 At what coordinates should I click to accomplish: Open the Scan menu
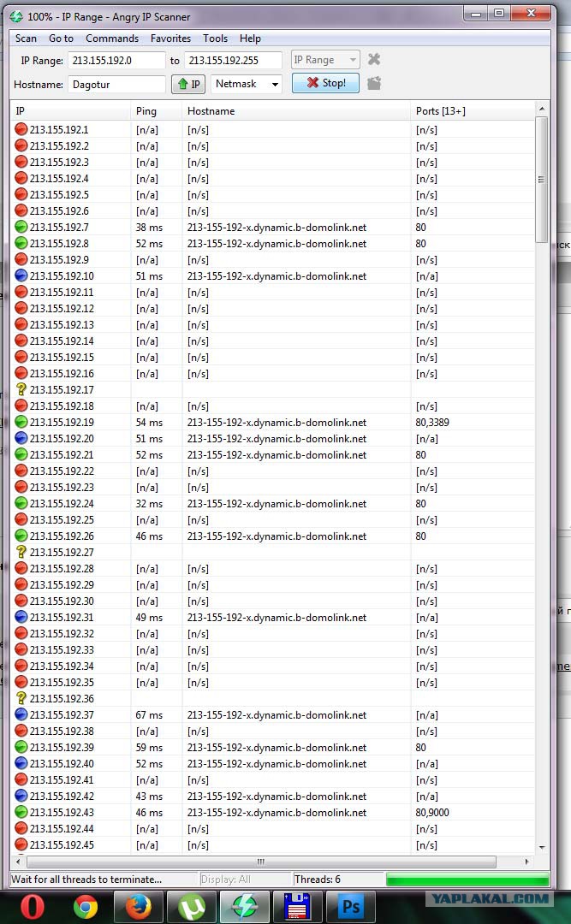click(26, 38)
